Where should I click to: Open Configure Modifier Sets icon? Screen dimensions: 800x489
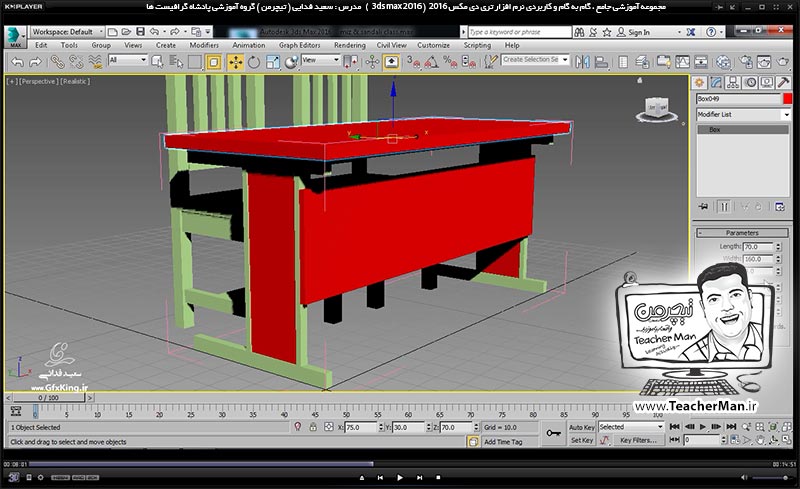tap(780, 207)
